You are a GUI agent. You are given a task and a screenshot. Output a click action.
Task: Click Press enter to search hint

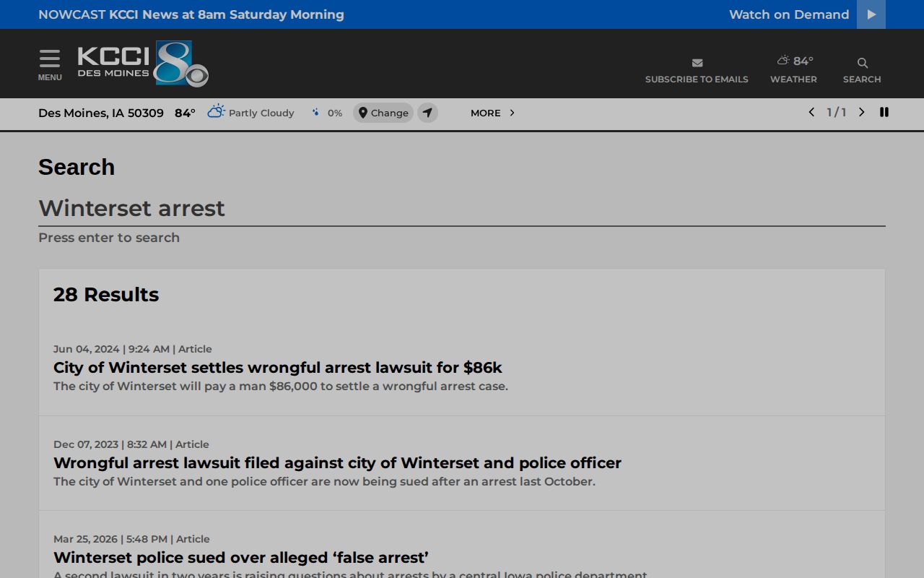tap(109, 238)
